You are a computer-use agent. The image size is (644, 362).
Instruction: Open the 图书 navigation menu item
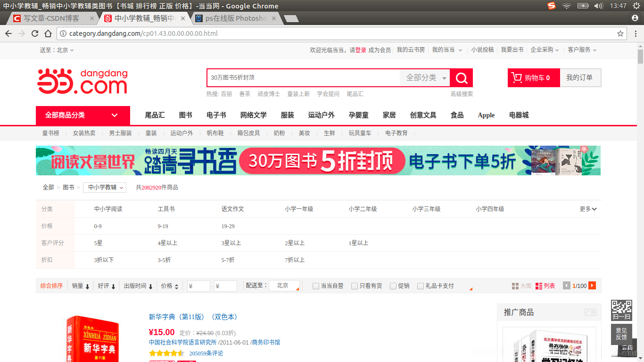pos(186,115)
